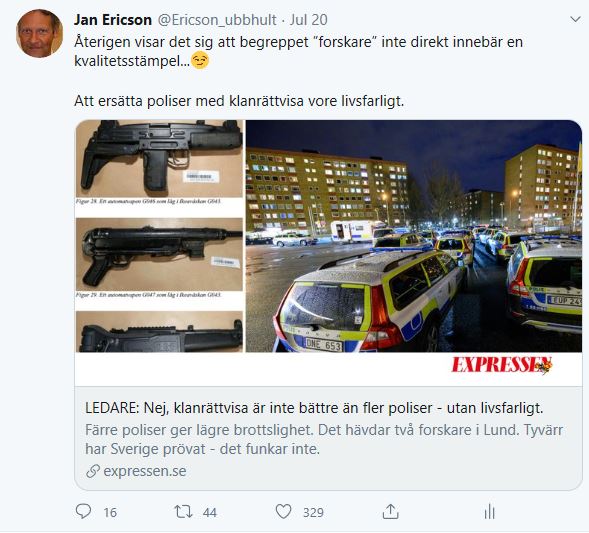
Task: Open the Jan Ericson display name link
Action: click(x=113, y=20)
